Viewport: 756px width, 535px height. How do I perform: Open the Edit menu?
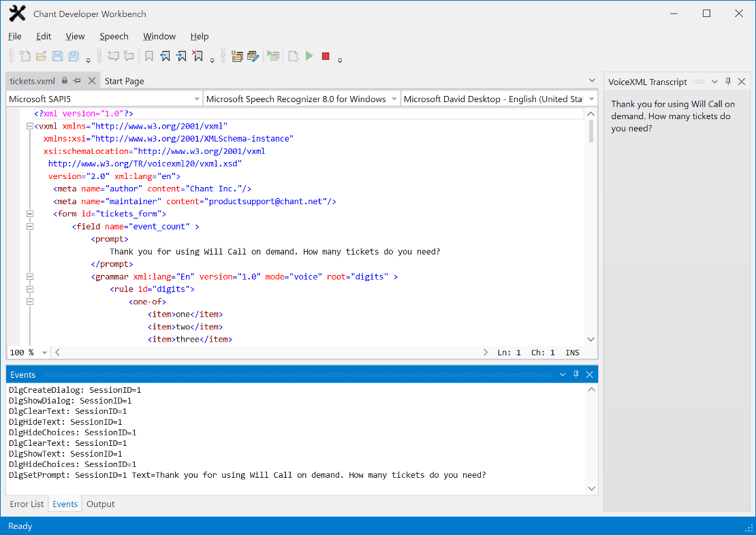44,36
